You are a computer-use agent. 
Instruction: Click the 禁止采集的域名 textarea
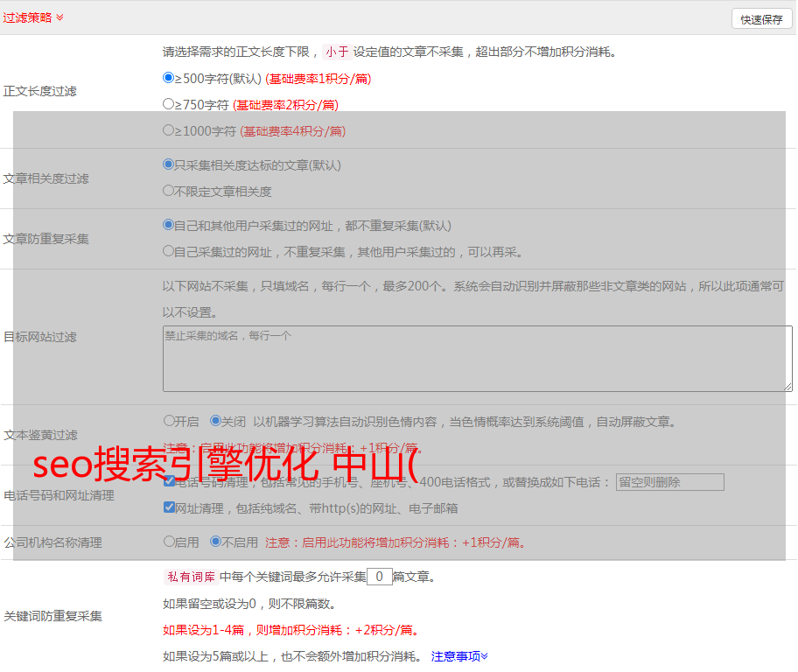coord(478,359)
